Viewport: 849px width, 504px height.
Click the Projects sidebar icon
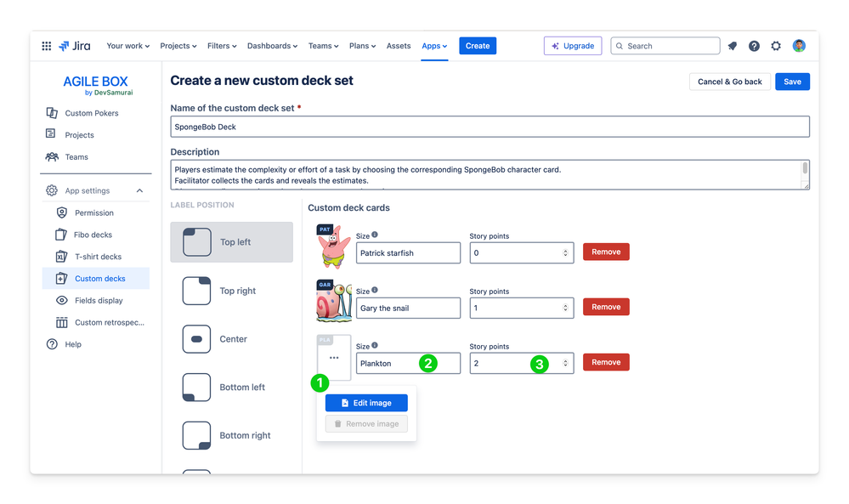[x=51, y=133]
